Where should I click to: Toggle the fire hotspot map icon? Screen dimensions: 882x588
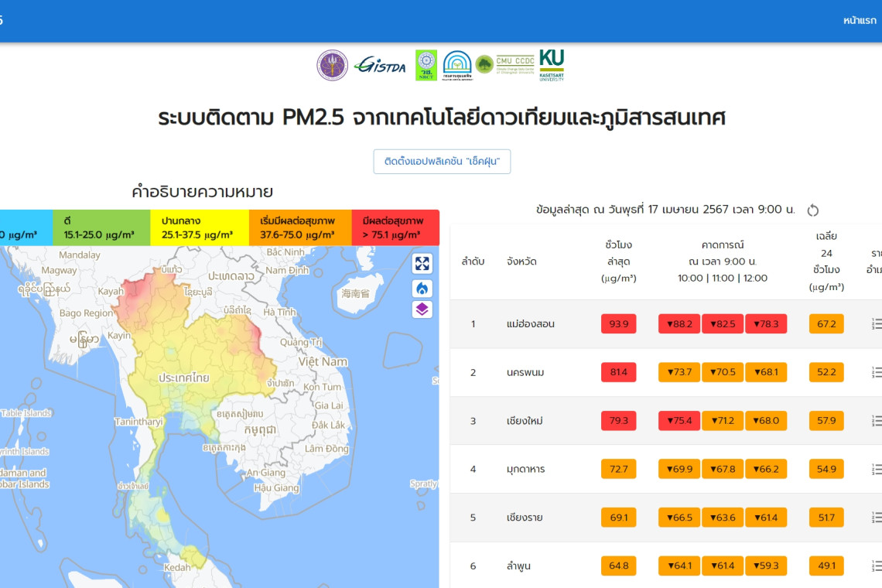(x=422, y=289)
